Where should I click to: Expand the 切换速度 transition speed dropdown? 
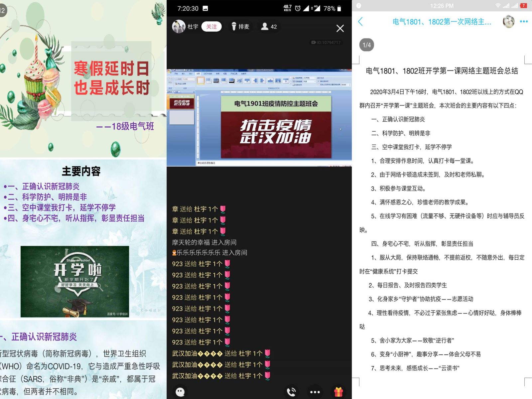[x=315, y=81]
